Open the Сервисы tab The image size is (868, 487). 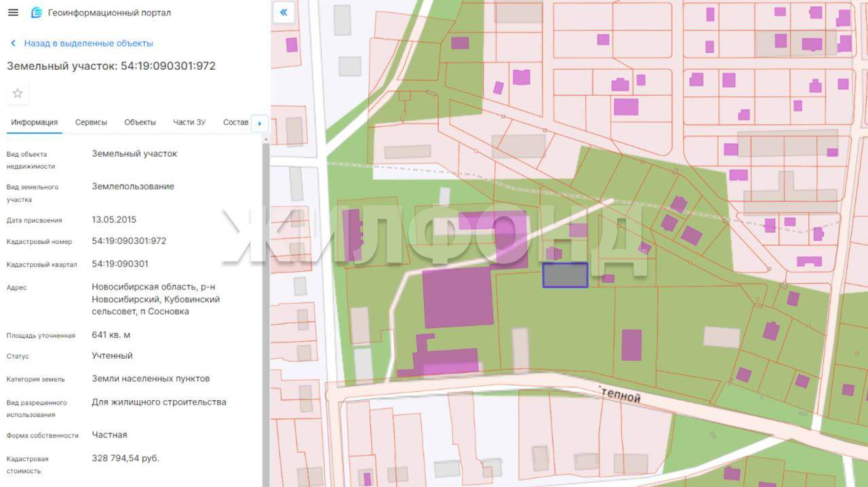tap(91, 122)
